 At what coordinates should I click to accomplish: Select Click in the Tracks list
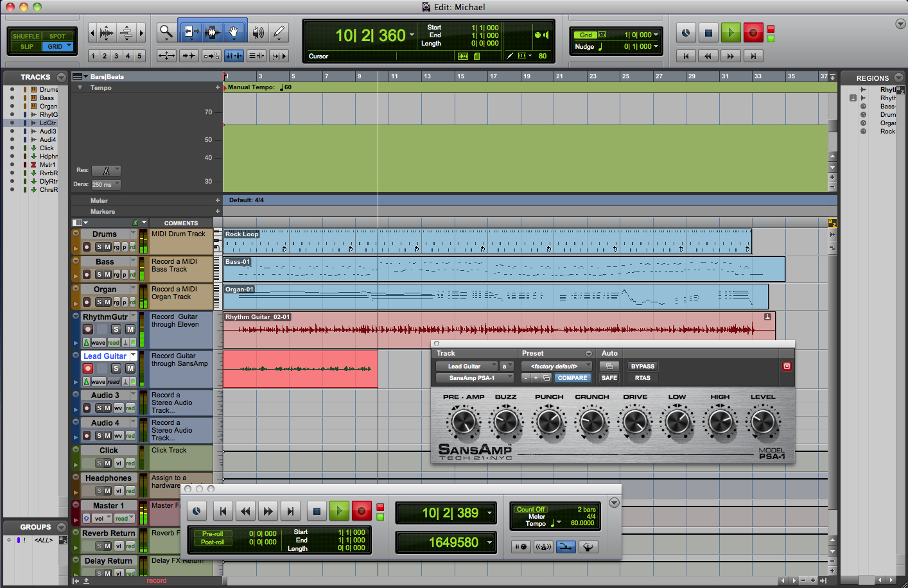(47, 148)
